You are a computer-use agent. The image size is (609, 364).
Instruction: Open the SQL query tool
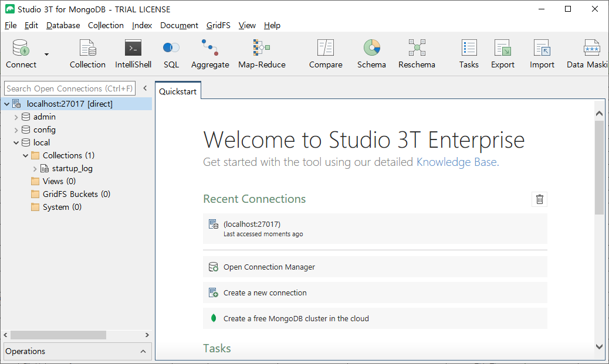point(171,53)
